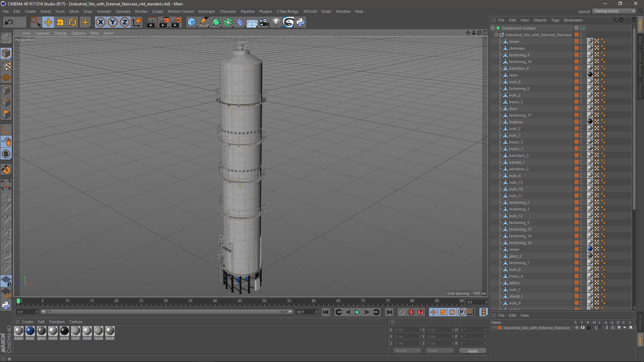
Task: Add a Light object bulb icon
Action: click(x=276, y=22)
